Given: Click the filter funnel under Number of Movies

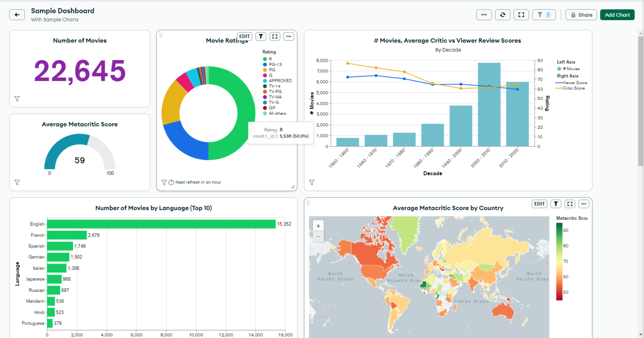Looking at the screenshot, I should [17, 99].
